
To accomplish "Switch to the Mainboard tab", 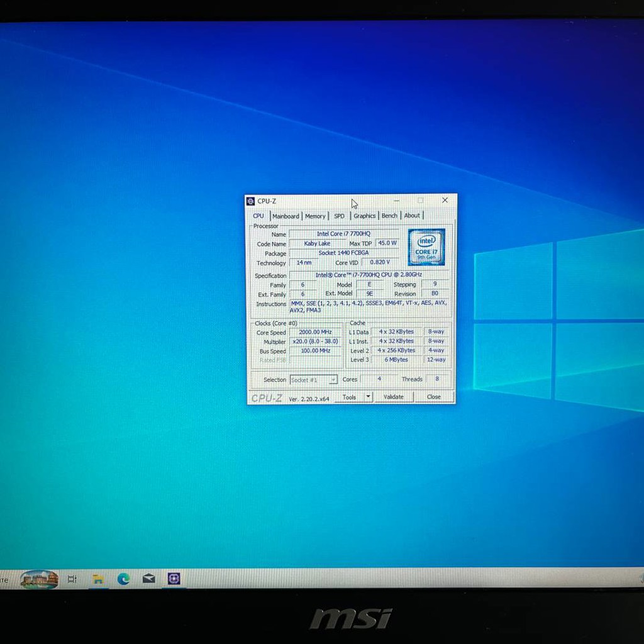I will click(x=286, y=216).
